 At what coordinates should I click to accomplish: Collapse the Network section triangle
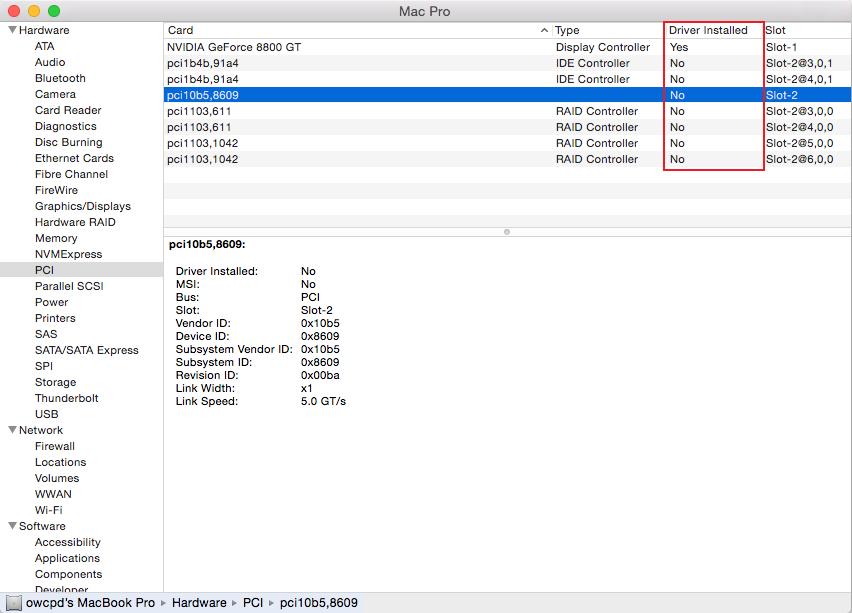tap(12, 430)
